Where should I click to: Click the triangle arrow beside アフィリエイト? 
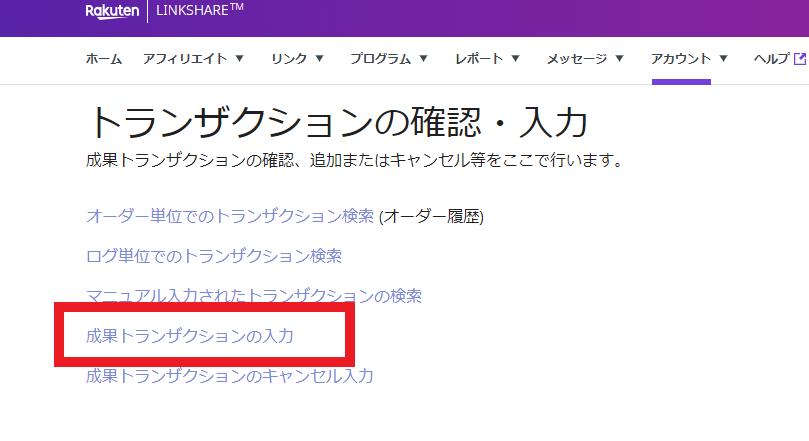coord(239,59)
